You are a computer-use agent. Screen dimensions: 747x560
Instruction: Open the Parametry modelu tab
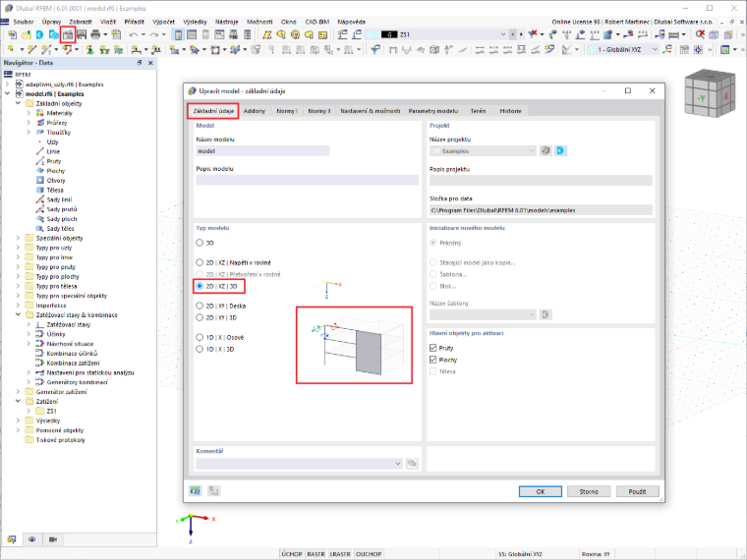click(433, 111)
